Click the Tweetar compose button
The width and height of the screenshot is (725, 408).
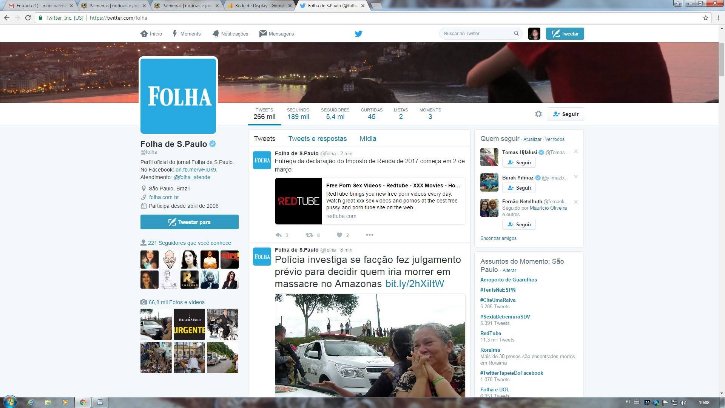click(565, 34)
